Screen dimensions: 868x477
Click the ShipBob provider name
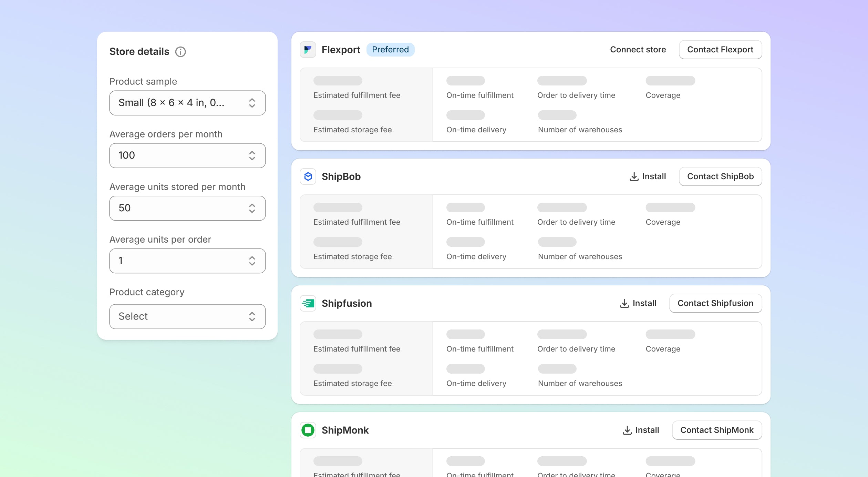click(x=341, y=176)
